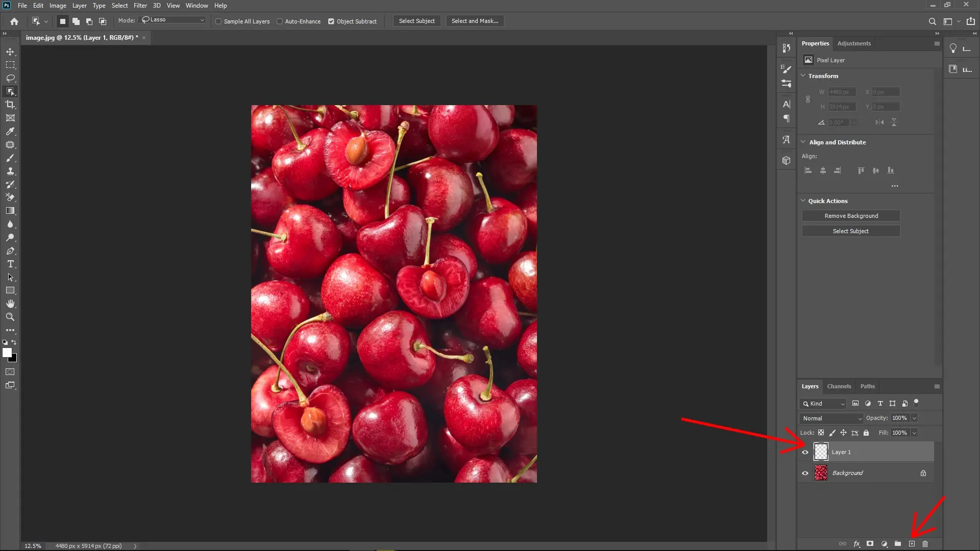This screenshot has height=551, width=980.
Task: Enable the Sample All Layers checkbox
Action: tap(218, 21)
